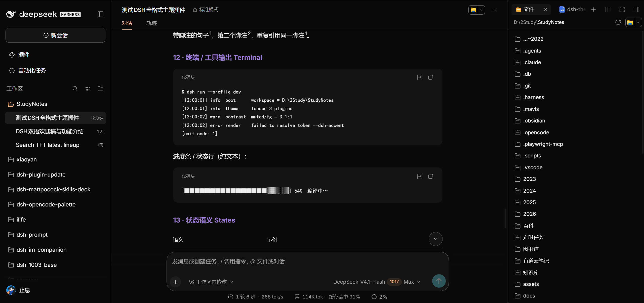Send message with the arrow button
The image size is (644, 303).
(439, 281)
